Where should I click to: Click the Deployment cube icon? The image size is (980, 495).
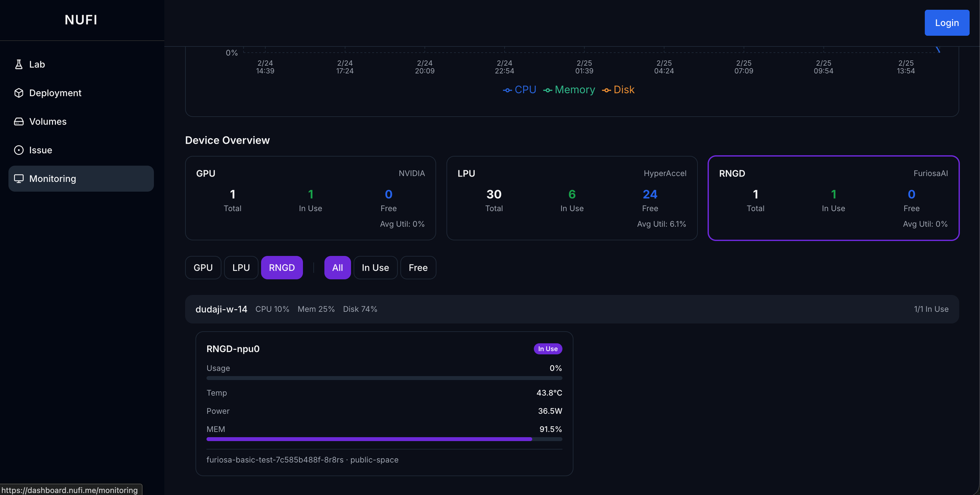(x=19, y=93)
